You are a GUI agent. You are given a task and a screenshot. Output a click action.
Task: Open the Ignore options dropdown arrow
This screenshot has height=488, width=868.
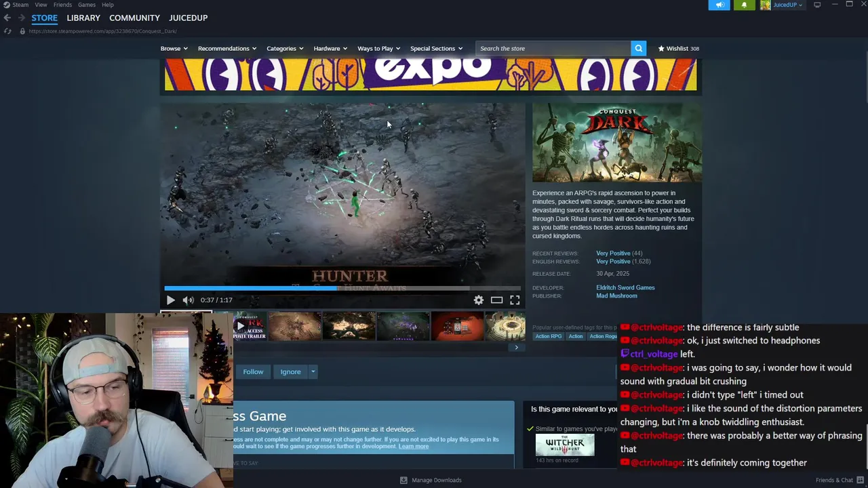[x=313, y=372]
